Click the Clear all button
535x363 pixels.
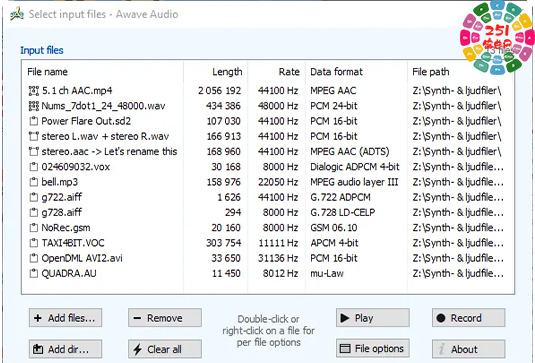pos(165,349)
